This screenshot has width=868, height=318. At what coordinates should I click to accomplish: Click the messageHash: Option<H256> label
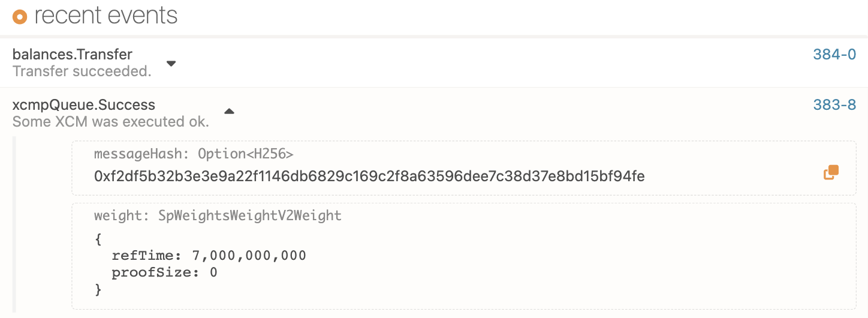[x=194, y=154]
